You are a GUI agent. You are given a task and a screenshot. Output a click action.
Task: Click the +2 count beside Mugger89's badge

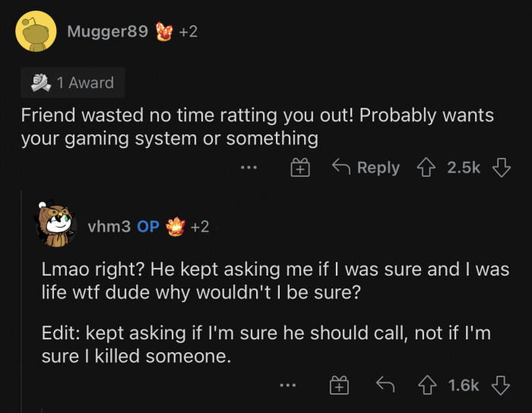[188, 32]
